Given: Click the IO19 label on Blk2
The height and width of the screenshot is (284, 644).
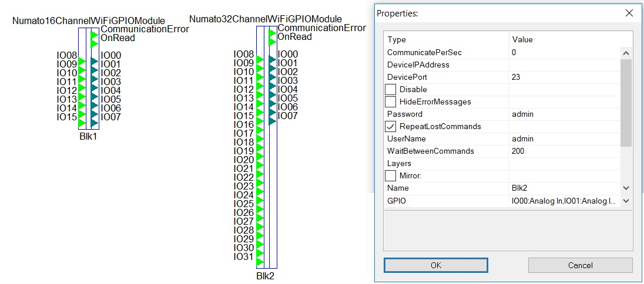Looking at the screenshot, I should coord(244,151).
